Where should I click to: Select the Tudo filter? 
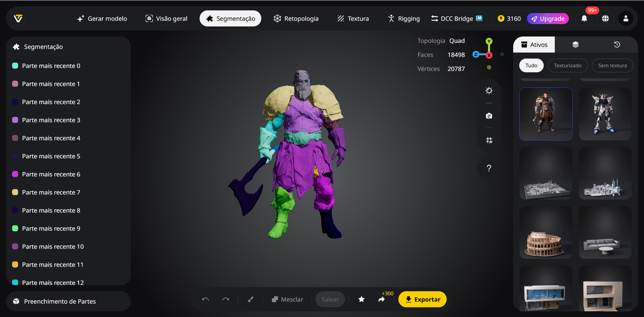click(531, 65)
